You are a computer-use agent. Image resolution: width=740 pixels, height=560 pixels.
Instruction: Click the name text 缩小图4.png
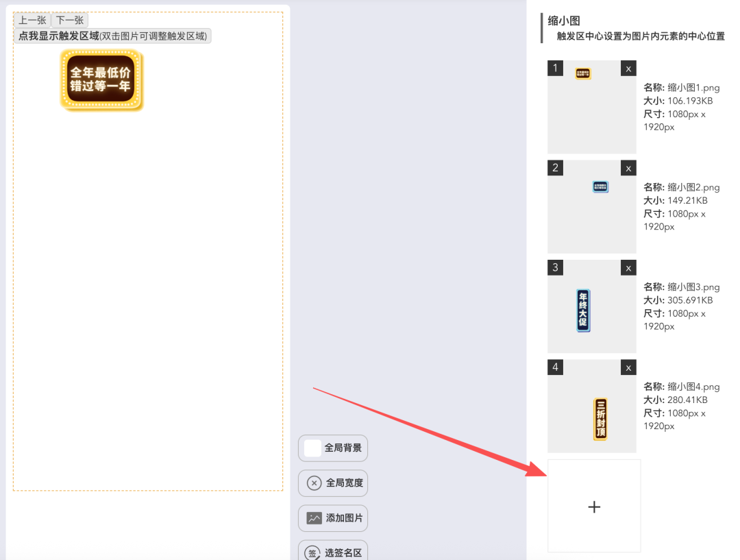(693, 386)
